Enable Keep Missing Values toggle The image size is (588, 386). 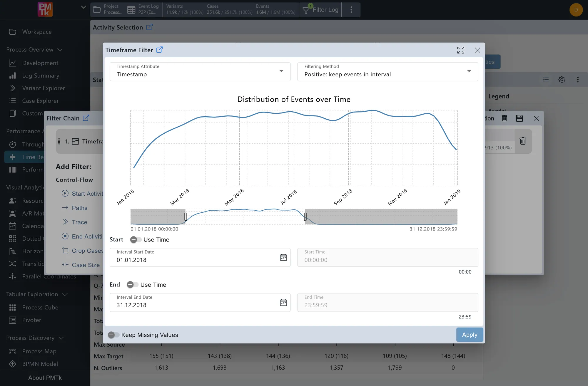pos(113,335)
